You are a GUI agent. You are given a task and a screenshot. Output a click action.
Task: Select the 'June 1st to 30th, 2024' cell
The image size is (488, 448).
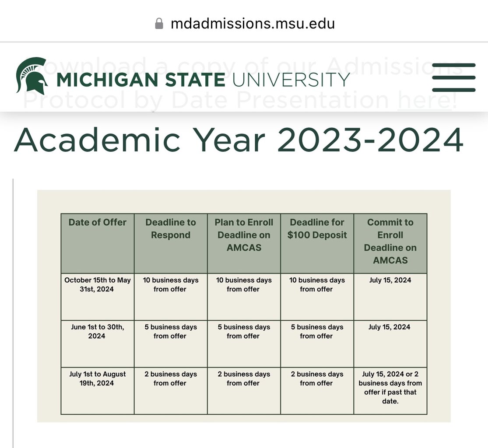[x=98, y=344]
